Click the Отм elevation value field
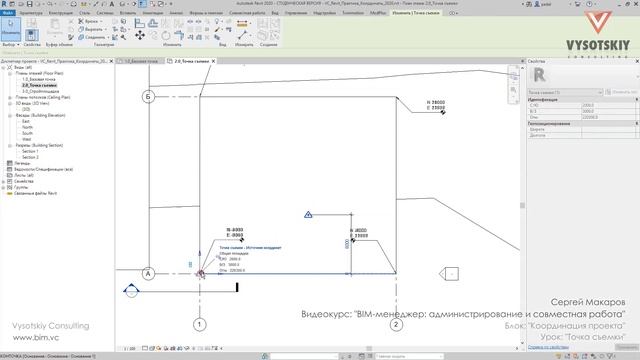Viewport: 640px width, 360px height. 608,117
